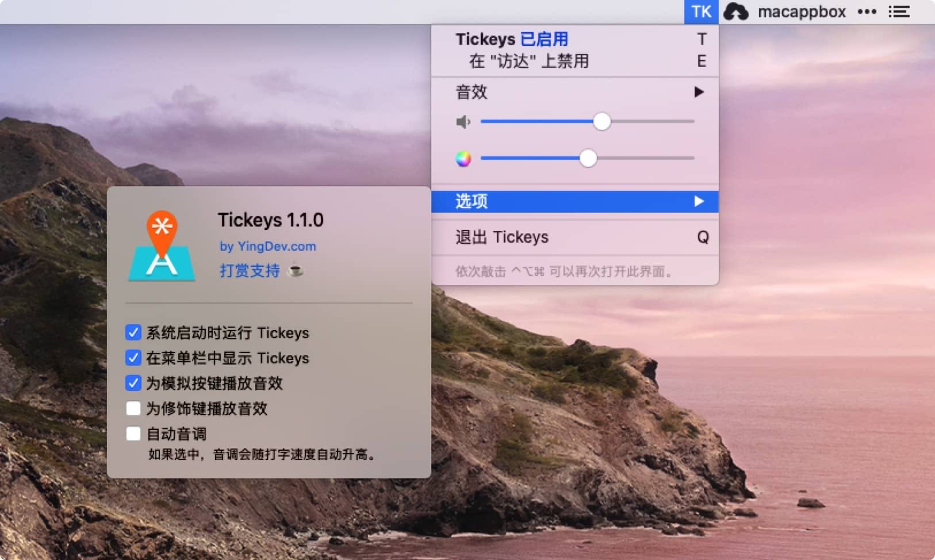
Task: Select the 选项 menu item
Action: 575,201
